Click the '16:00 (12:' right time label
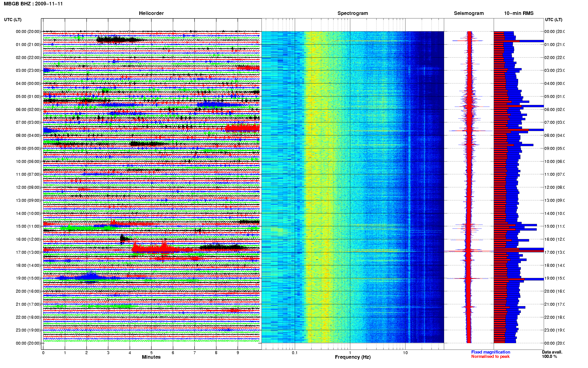Screen dimensions: 588x368 (555, 239)
